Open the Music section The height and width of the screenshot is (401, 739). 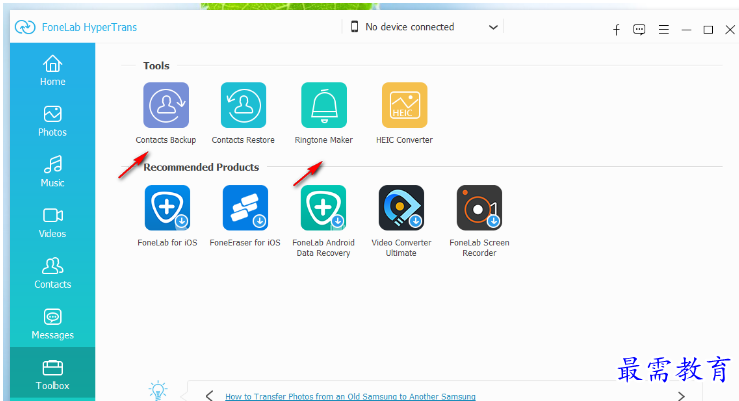[52, 172]
